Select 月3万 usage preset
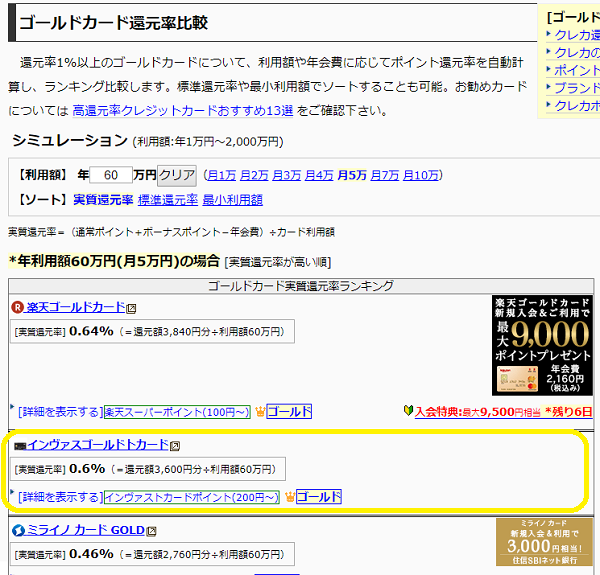Viewport: 600px width, 575px height. (x=287, y=175)
